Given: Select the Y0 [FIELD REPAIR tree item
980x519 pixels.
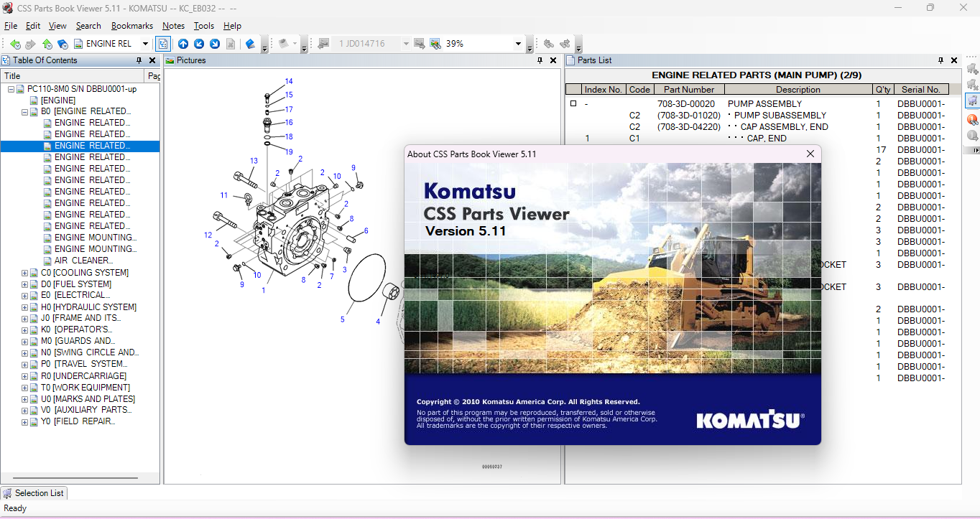Looking at the screenshot, I should 78,421.
